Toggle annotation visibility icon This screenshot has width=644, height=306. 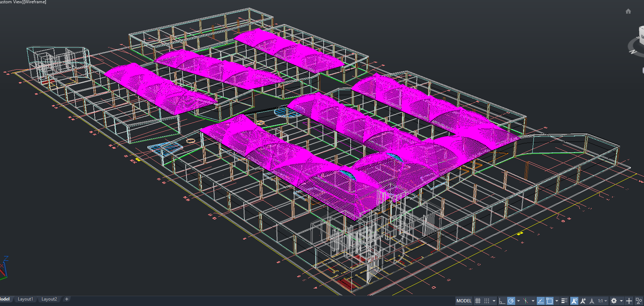click(x=574, y=301)
